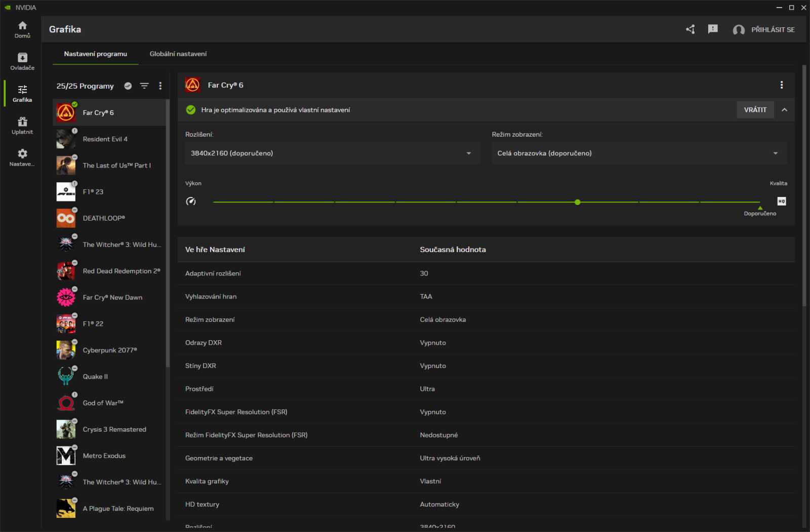Open the Grafika sidebar section
The height and width of the screenshot is (532, 810).
tap(22, 94)
